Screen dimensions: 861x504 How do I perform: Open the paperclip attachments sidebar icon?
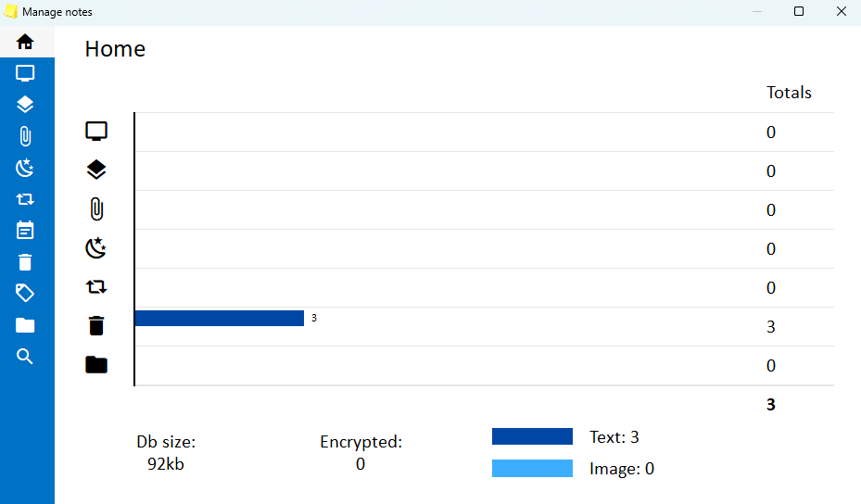tap(25, 136)
